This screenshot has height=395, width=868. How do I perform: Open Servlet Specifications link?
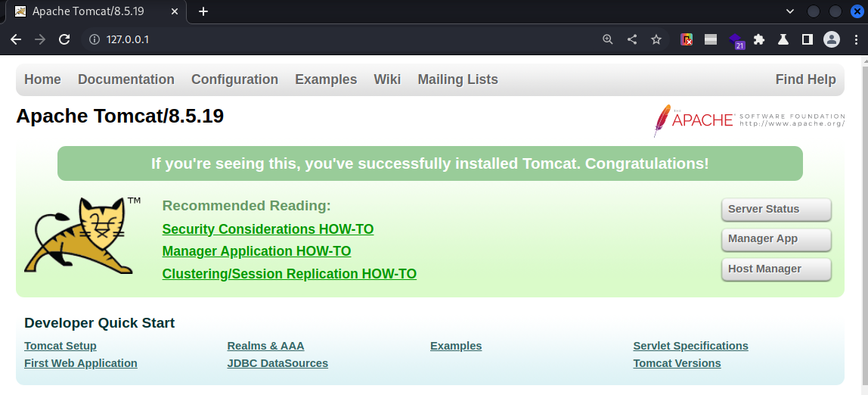click(691, 347)
